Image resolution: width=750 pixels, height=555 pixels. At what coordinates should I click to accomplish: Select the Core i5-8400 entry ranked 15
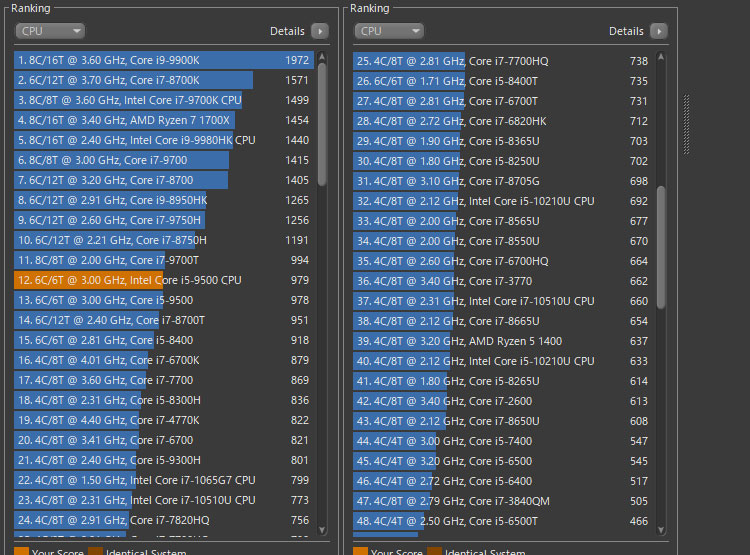click(x=164, y=340)
